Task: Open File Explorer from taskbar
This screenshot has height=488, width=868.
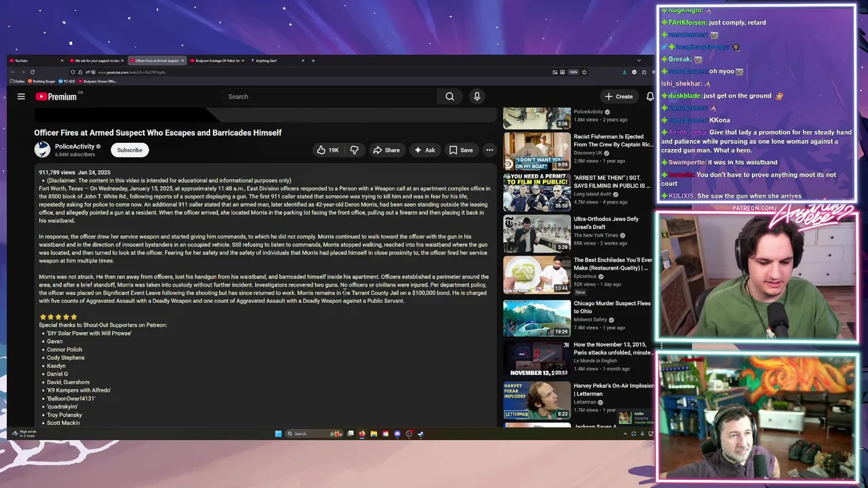Action: 374,434
